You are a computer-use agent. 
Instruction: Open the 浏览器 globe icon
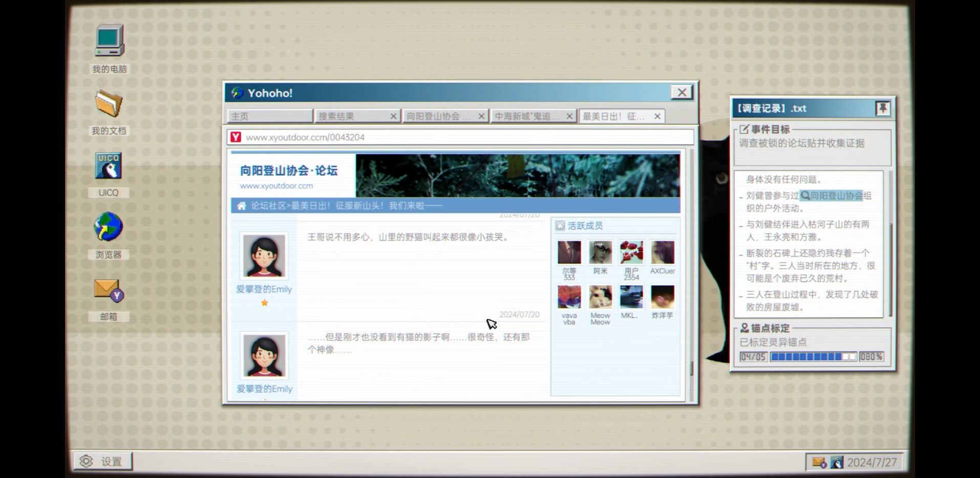click(x=109, y=227)
